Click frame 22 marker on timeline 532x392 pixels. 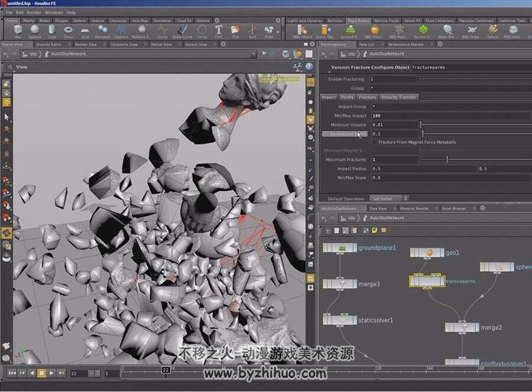(x=166, y=370)
